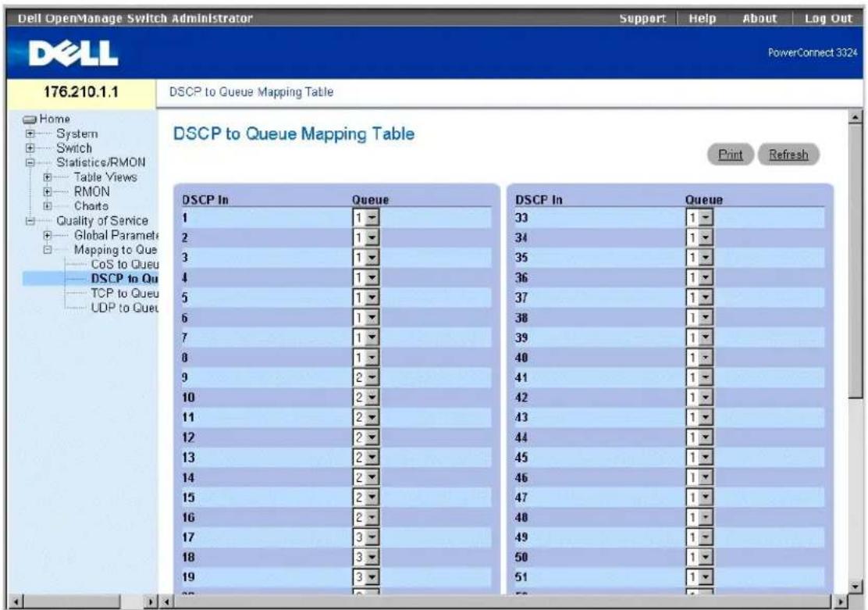Click the Print button
This screenshot has width=868, height=610.
[x=730, y=155]
